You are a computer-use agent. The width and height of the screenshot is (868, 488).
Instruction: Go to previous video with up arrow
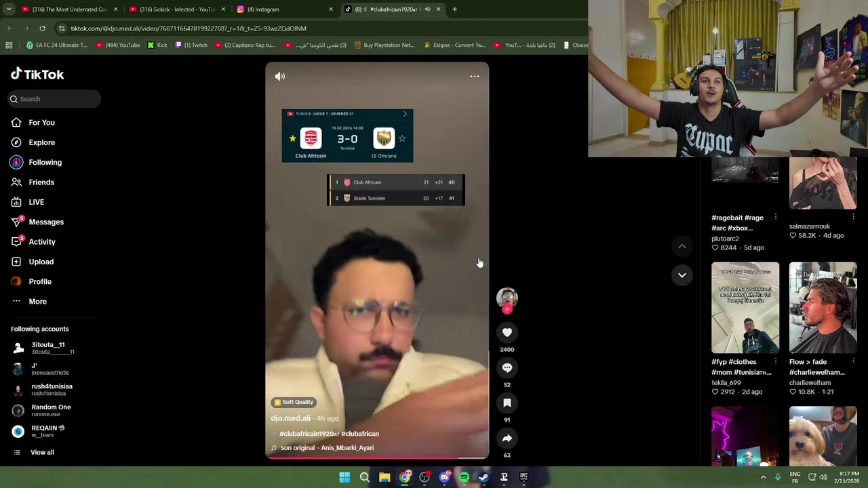coord(682,247)
